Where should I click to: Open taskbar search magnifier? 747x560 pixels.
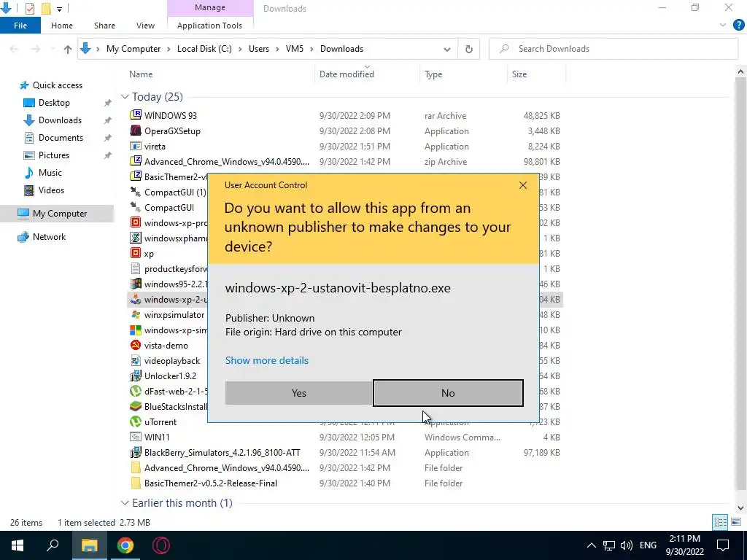[x=53, y=545]
